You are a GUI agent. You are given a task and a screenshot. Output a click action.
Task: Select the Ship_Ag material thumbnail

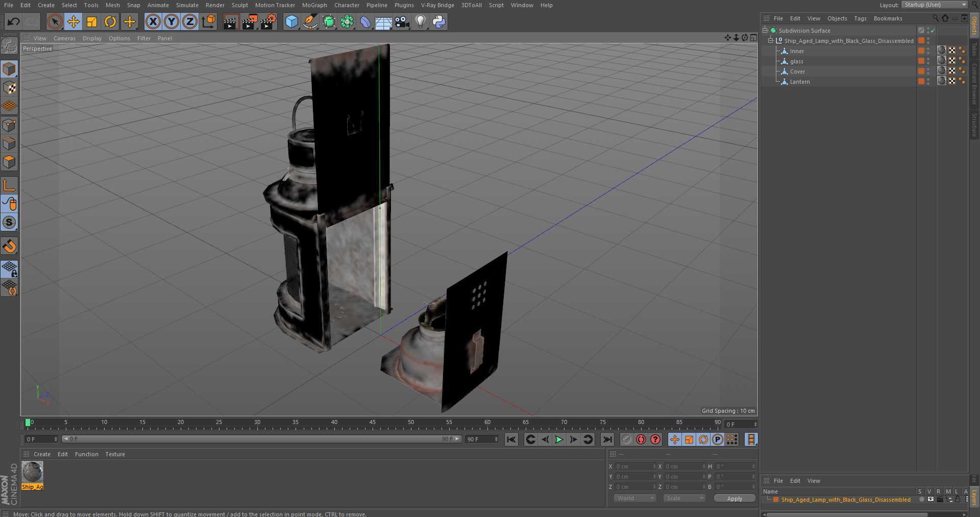[32, 472]
